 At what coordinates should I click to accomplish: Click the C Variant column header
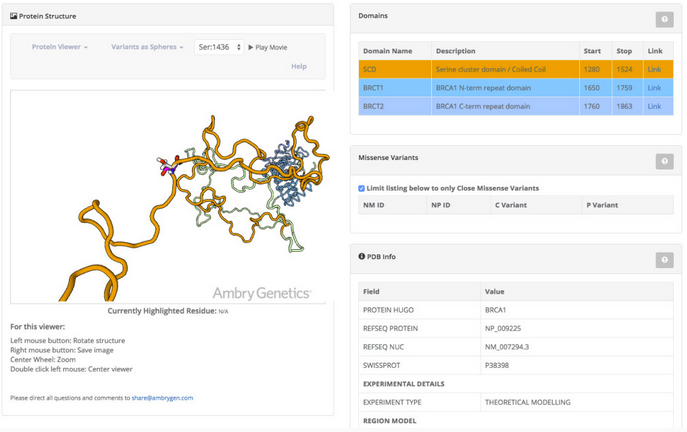(x=514, y=205)
